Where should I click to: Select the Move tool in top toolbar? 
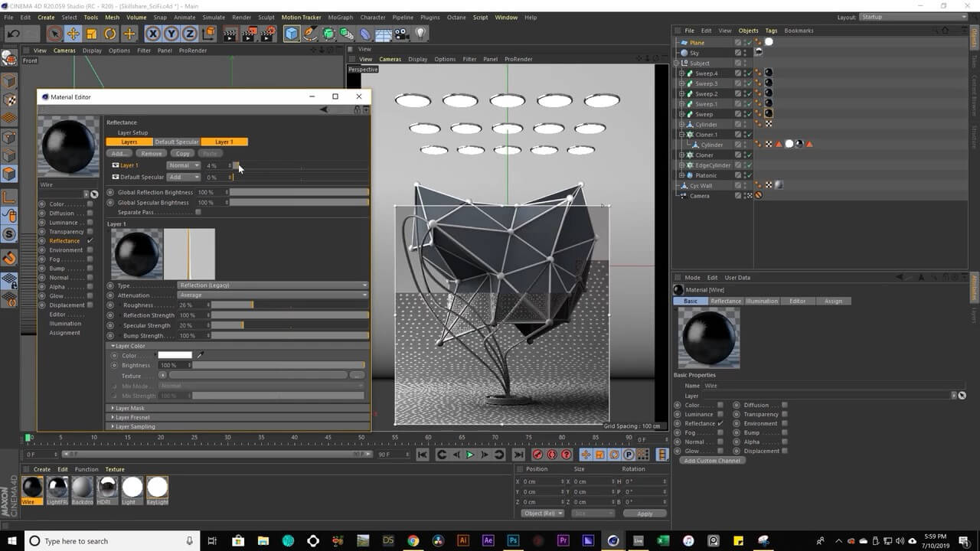pyautogui.click(x=73, y=34)
